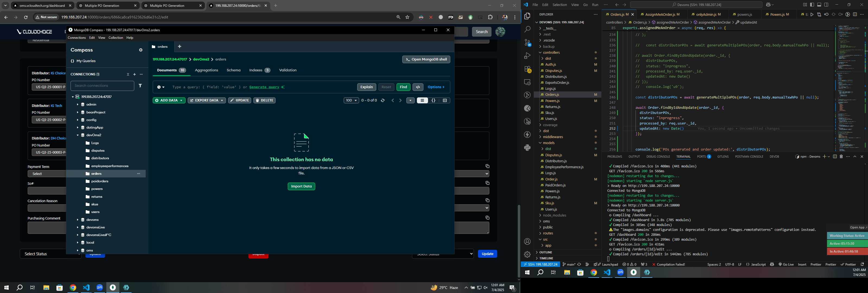Click the Find button
Viewport: 868px width, 293px height.
coord(403,87)
